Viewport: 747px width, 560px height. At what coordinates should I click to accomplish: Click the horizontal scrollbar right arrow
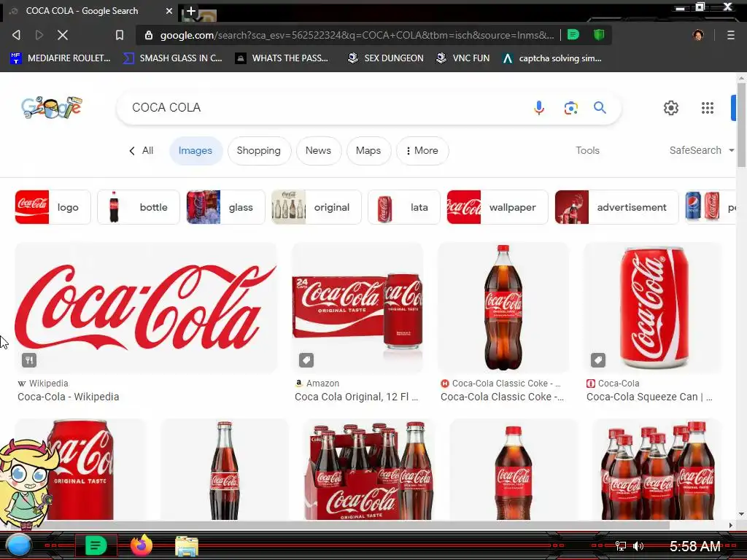click(x=730, y=525)
